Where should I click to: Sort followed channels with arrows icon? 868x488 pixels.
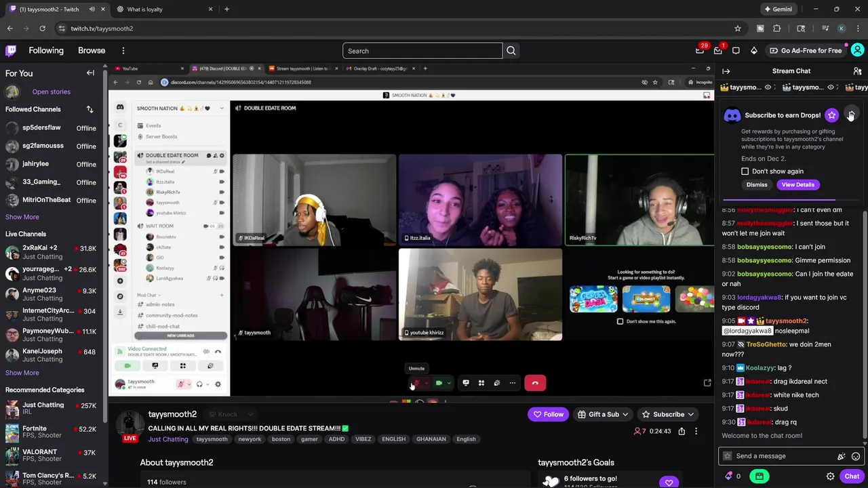(90, 109)
